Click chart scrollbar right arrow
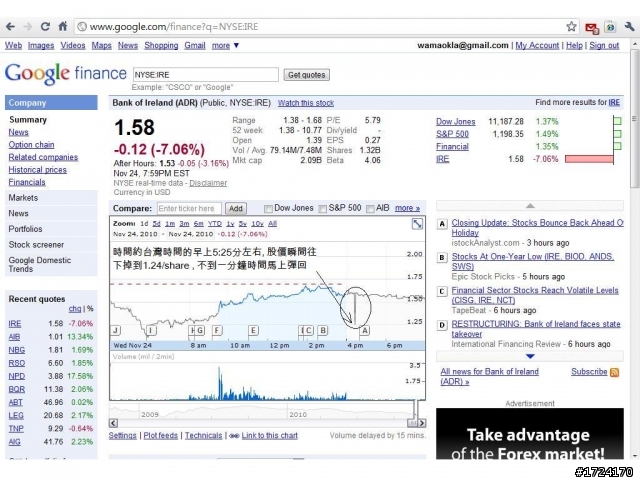 (x=422, y=423)
